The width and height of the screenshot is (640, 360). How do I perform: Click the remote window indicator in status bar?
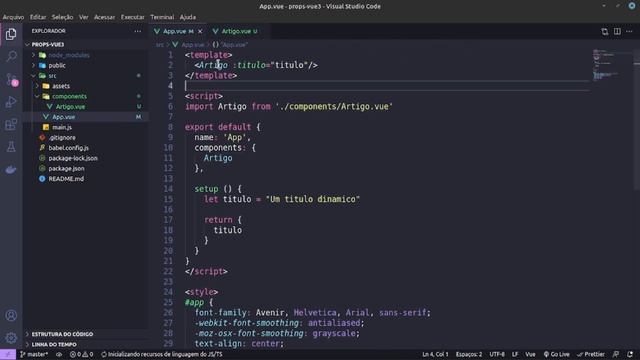[8, 354]
